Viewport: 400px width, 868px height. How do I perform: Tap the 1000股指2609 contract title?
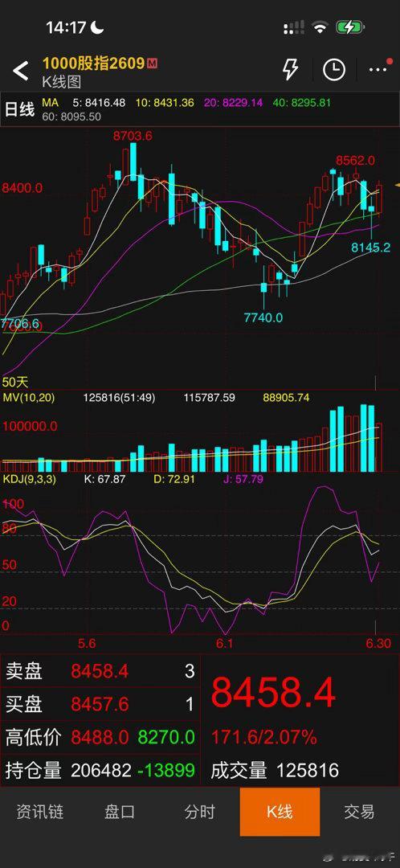[93, 63]
